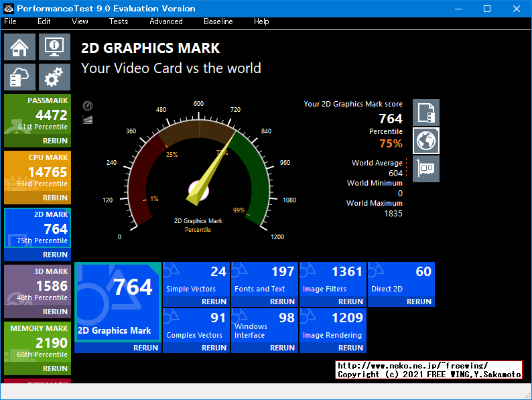532x400 pixels.
Task: Open the Tests menu
Action: 119,21
